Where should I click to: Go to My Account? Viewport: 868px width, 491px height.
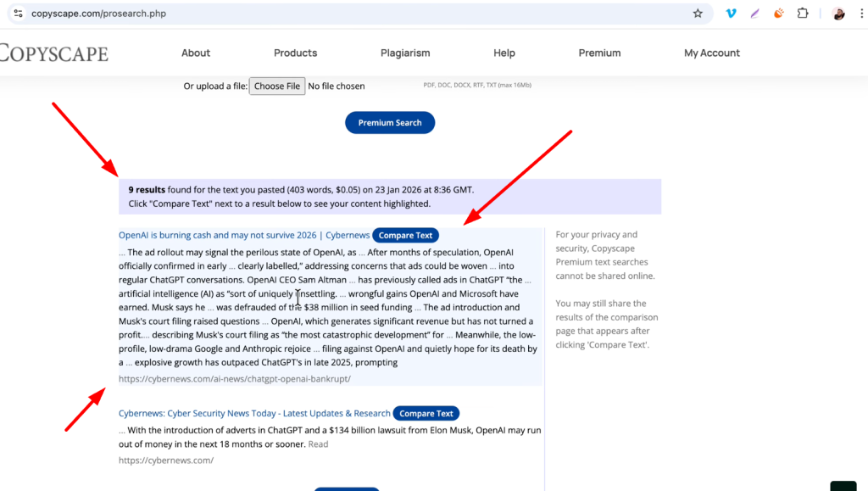[x=712, y=53]
